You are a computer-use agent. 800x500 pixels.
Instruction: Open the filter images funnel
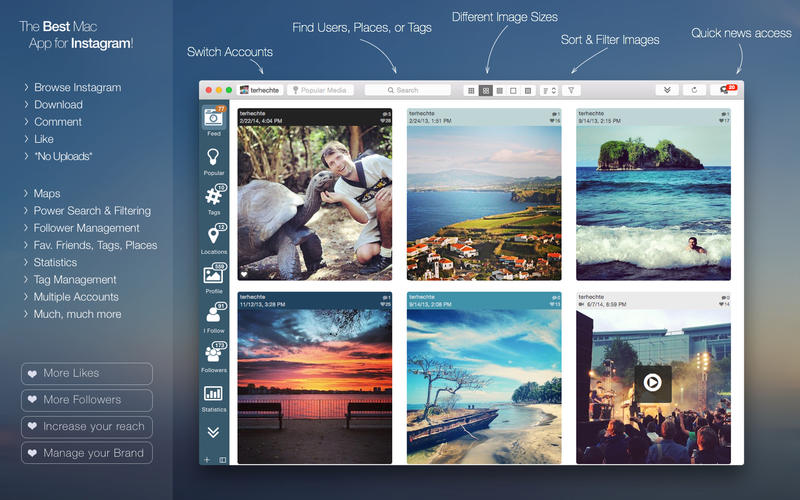pyautogui.click(x=571, y=90)
